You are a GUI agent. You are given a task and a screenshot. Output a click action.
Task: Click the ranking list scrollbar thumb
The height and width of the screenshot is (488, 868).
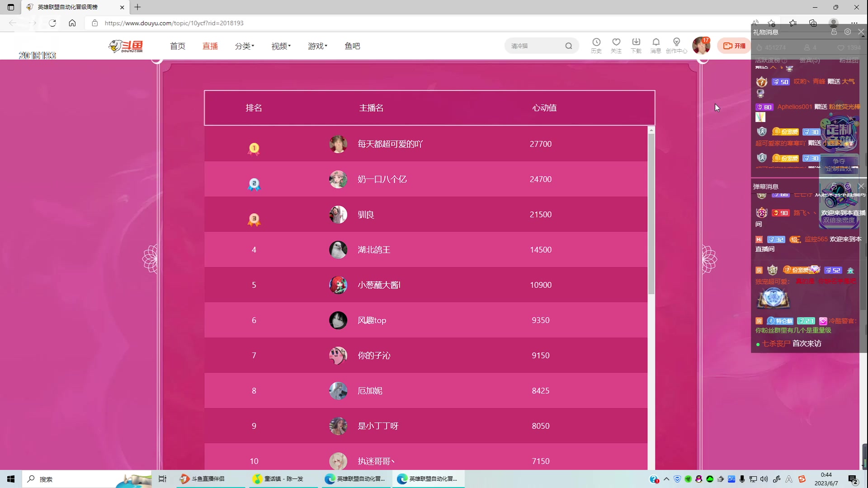click(651, 214)
